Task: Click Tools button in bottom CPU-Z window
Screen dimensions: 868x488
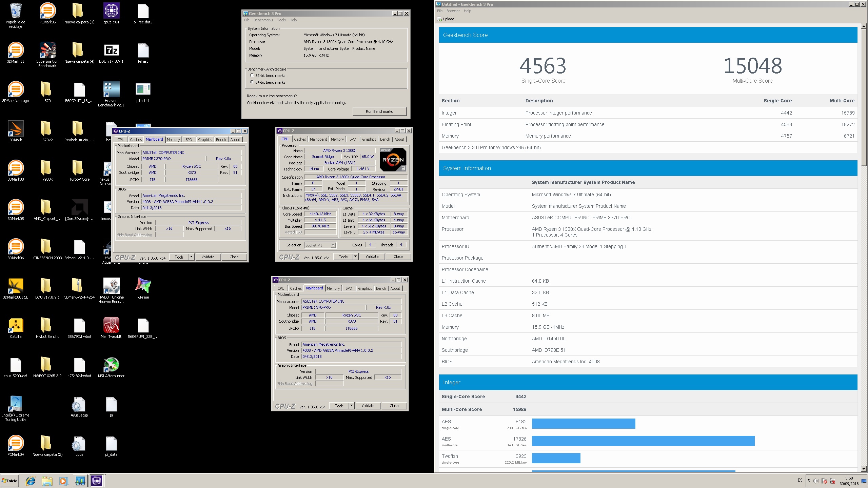Action: tap(339, 406)
